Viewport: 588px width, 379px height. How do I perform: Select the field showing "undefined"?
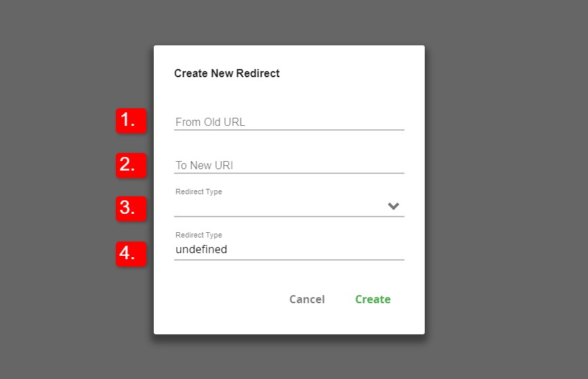pyautogui.click(x=289, y=250)
